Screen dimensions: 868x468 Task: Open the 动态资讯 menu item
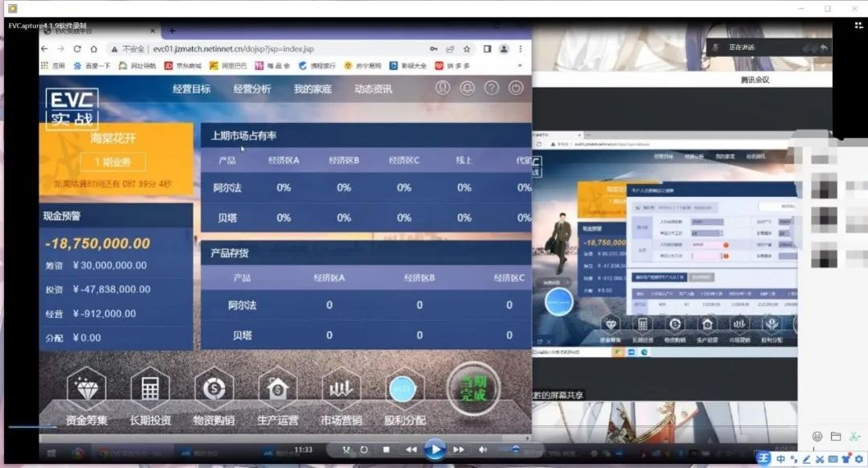(x=374, y=89)
